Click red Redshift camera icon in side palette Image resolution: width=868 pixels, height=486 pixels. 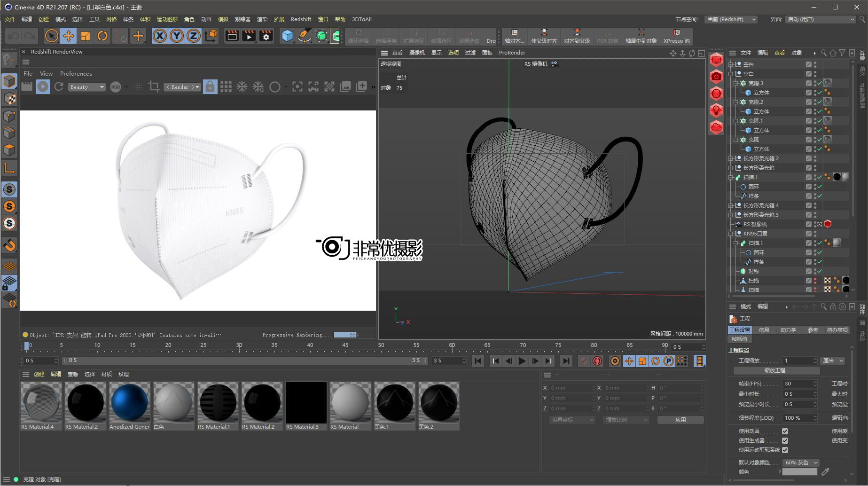(x=716, y=77)
